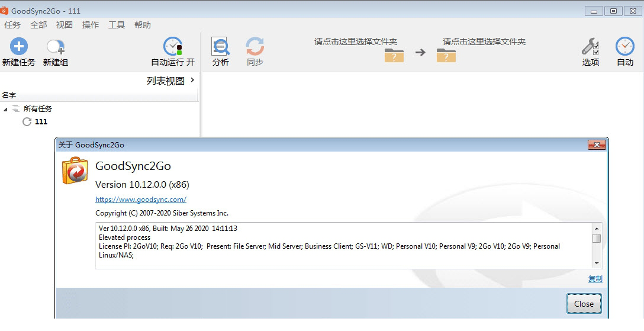Expand the 列表视图 chevron
Viewport: 644px width, 331px height.
(192, 80)
